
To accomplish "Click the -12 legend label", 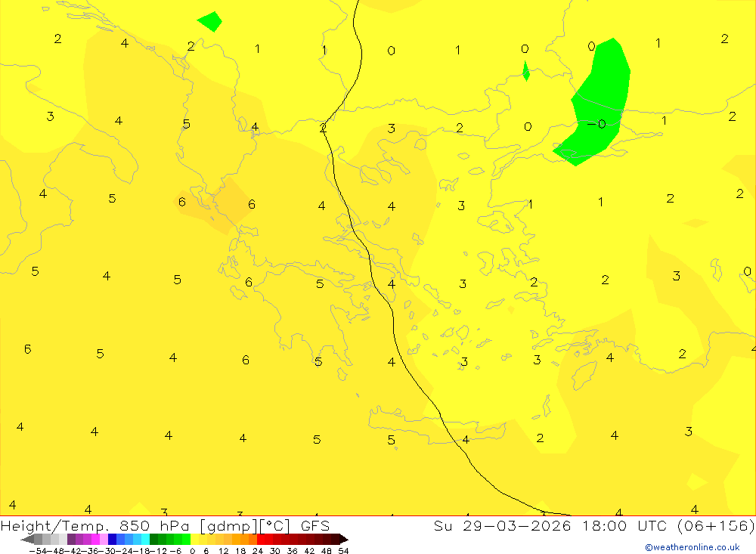I will point(158,551).
